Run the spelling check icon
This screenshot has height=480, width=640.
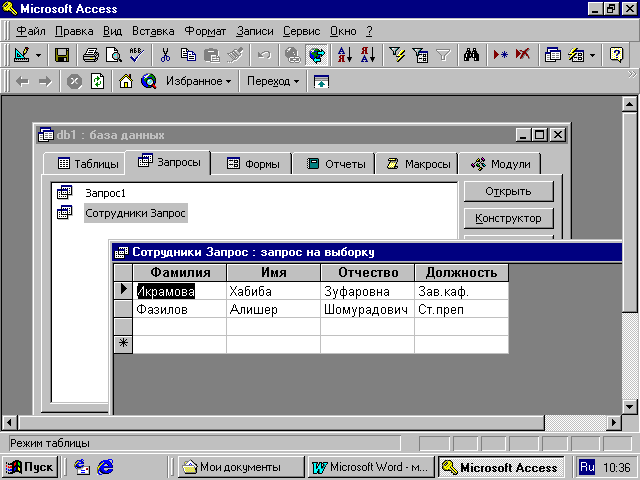pos(137,55)
